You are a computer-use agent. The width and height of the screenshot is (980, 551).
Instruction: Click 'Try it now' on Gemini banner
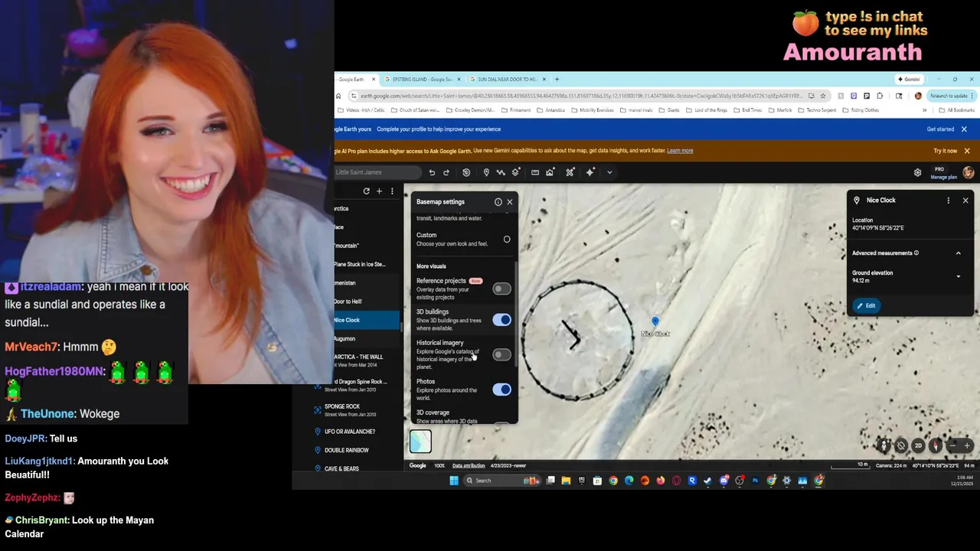coord(946,151)
